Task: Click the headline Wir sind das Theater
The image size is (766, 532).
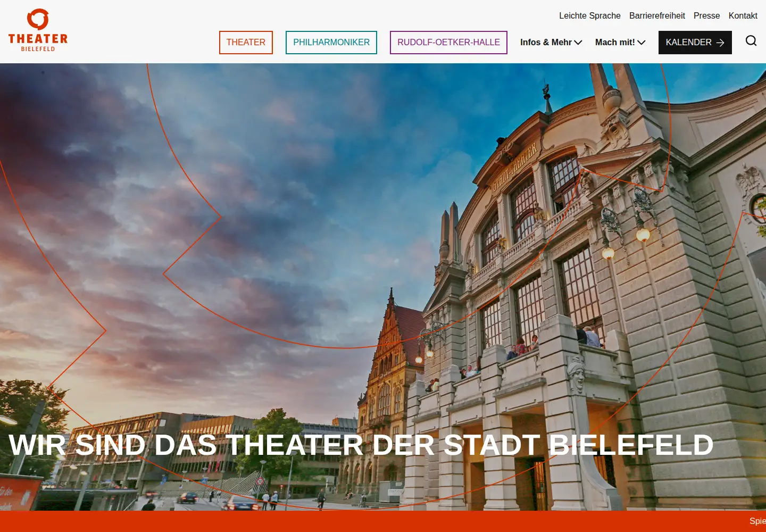Action: pos(361,445)
